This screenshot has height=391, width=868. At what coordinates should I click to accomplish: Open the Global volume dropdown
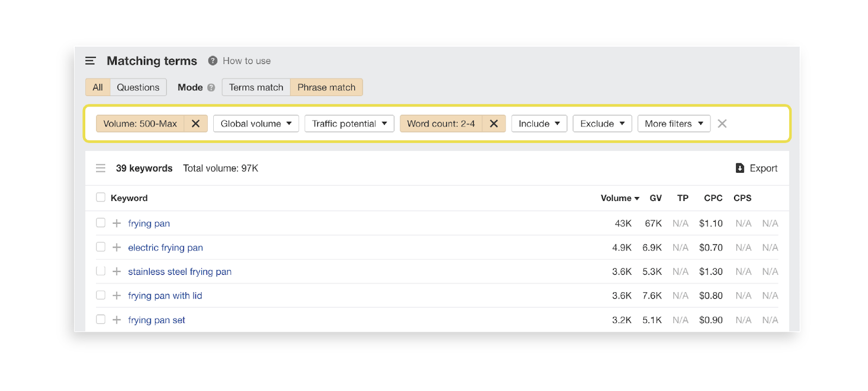(256, 124)
